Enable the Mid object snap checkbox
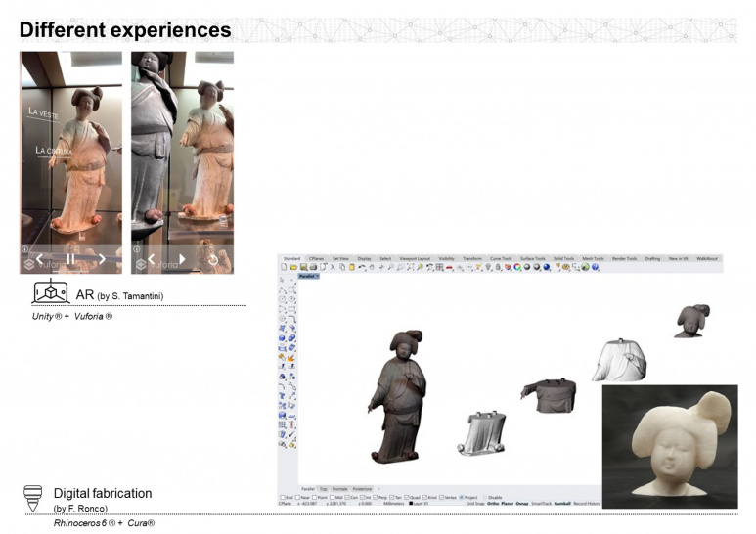 coord(332,498)
